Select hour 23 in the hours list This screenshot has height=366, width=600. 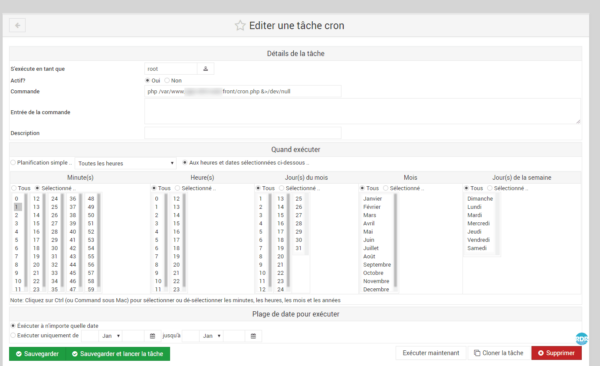click(176, 289)
